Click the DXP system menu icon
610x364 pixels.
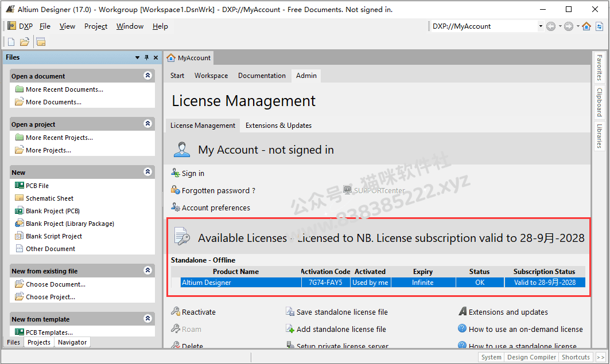click(x=11, y=26)
